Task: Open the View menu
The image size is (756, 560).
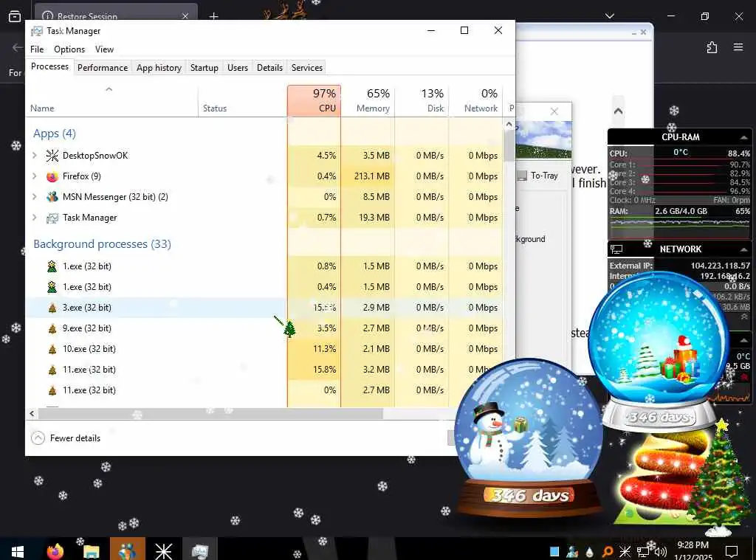Action: tap(104, 49)
